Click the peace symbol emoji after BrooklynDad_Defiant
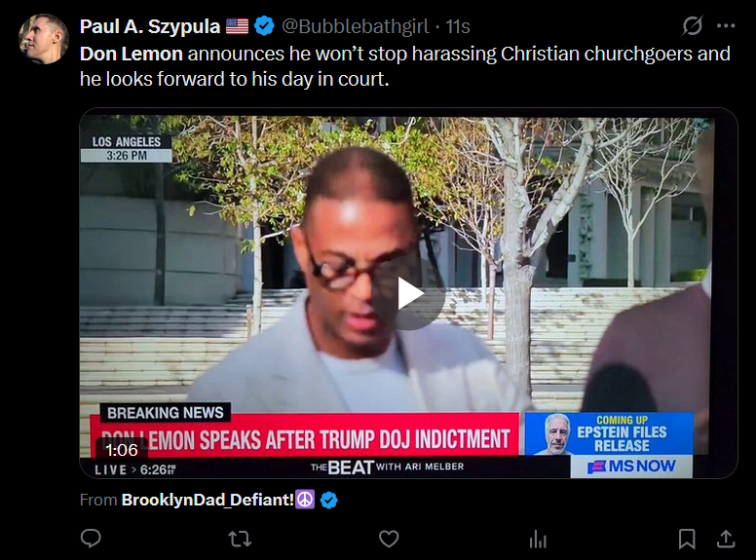This screenshot has width=756, height=560. coord(305,500)
